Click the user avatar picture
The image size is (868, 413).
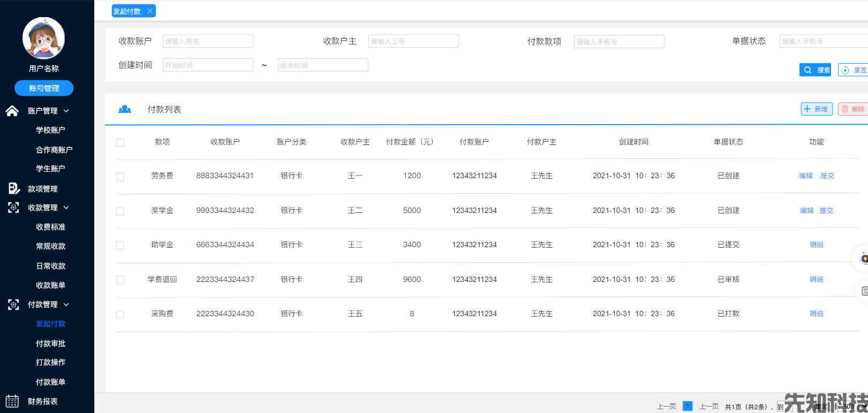(43, 38)
